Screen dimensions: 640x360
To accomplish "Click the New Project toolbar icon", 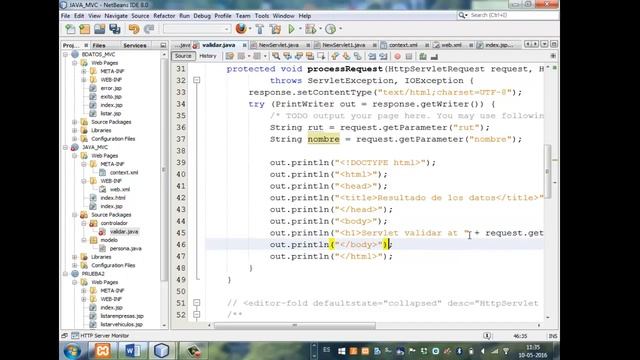I will tap(84, 29).
